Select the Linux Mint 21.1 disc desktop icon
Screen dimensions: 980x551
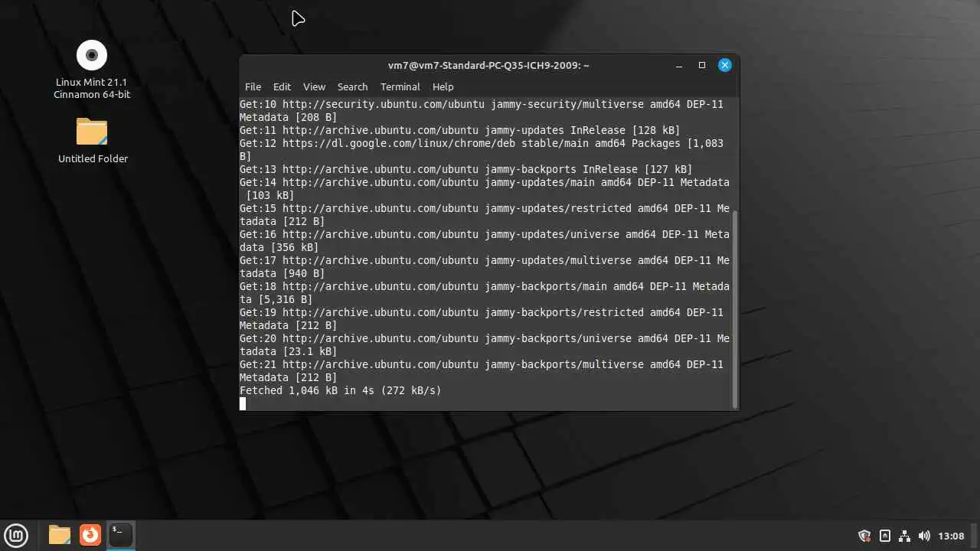[x=92, y=55]
